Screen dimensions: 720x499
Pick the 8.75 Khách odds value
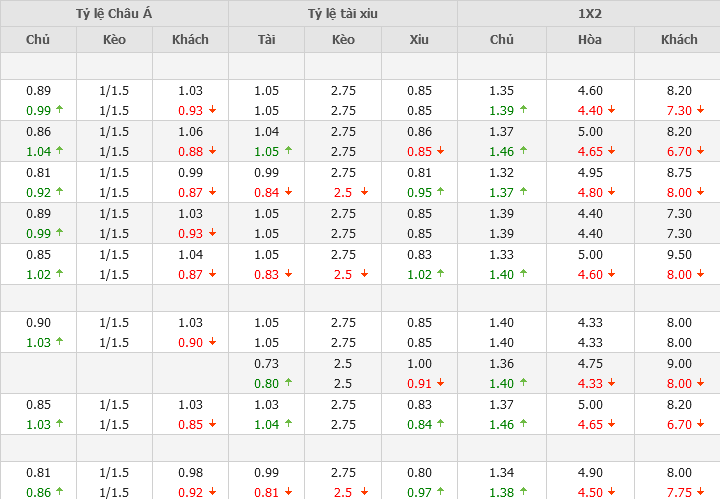click(x=679, y=172)
